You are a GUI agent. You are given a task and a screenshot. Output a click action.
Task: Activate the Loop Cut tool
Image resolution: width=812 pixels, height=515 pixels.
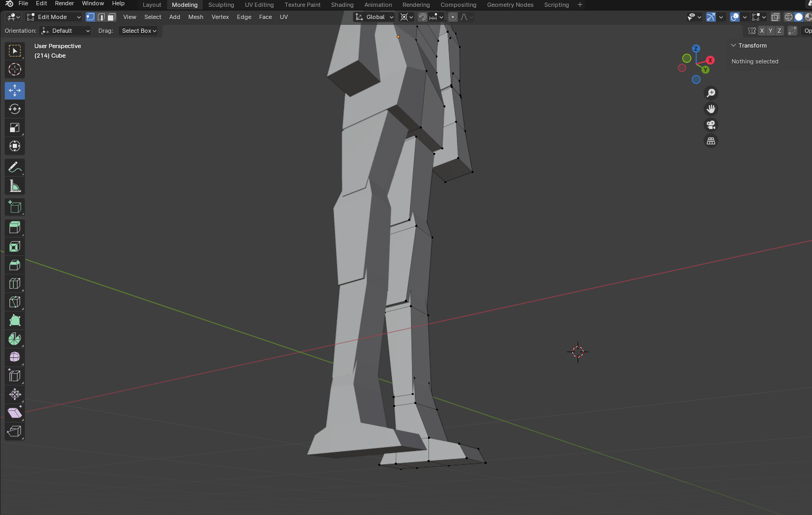(x=15, y=283)
